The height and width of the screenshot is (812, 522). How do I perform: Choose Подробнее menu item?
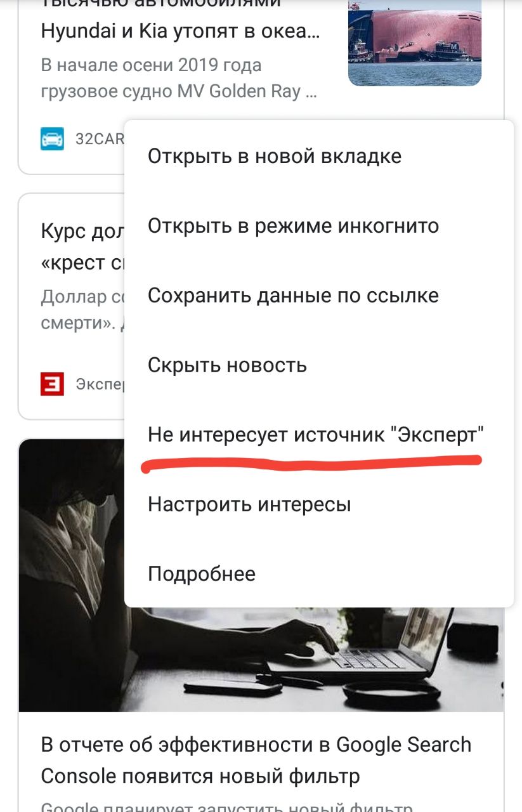click(202, 574)
